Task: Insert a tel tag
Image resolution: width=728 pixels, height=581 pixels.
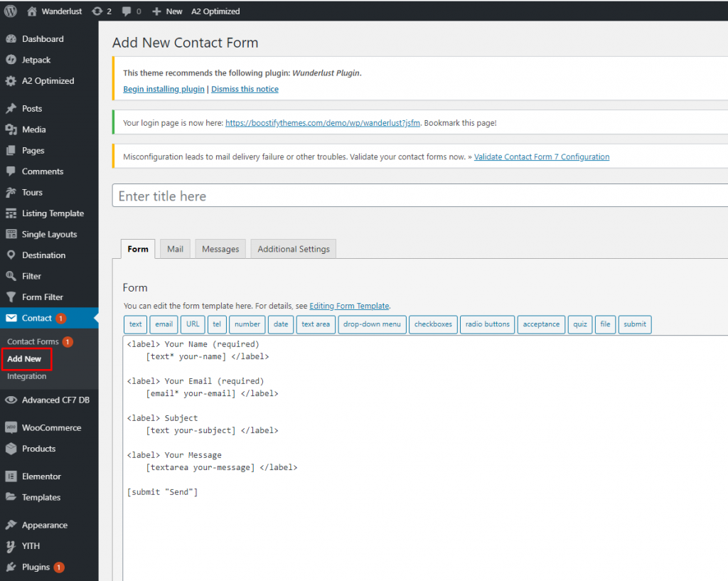Action: coord(217,324)
